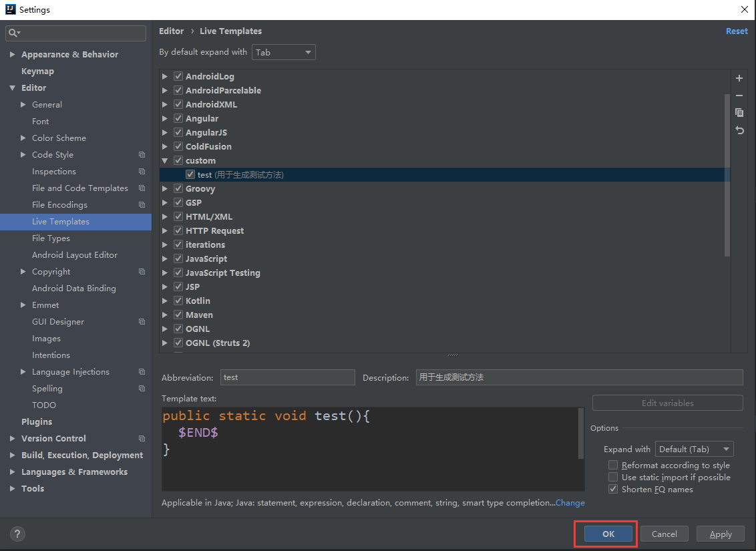Click project-level icon next to Inspections
The image size is (756, 551).
(142, 172)
